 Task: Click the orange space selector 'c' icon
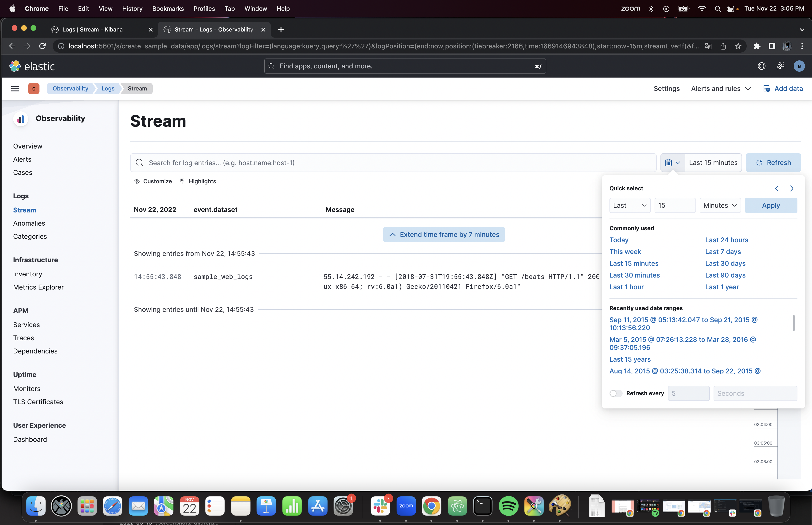pos(34,89)
